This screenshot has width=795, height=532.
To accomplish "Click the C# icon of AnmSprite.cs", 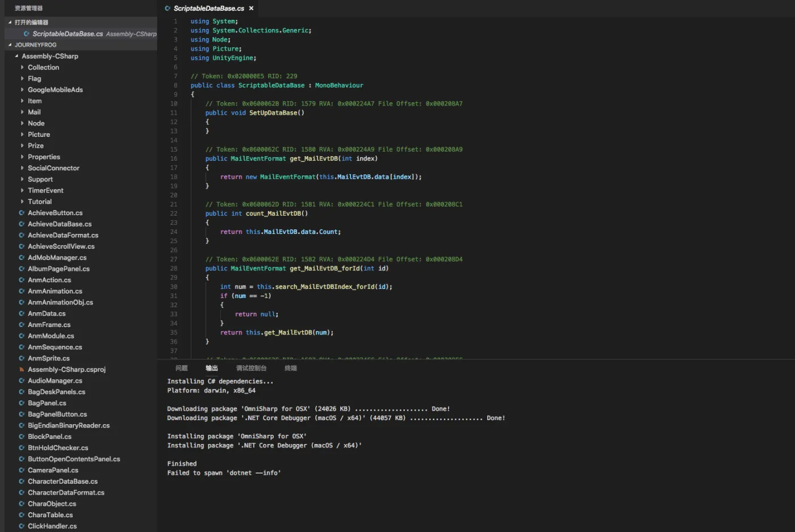I will (22, 358).
